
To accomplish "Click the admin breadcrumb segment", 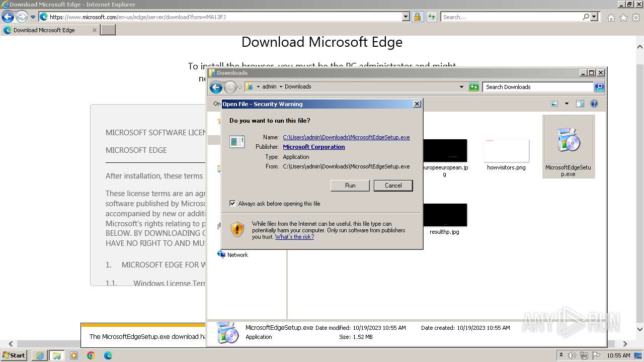I will coord(269,86).
